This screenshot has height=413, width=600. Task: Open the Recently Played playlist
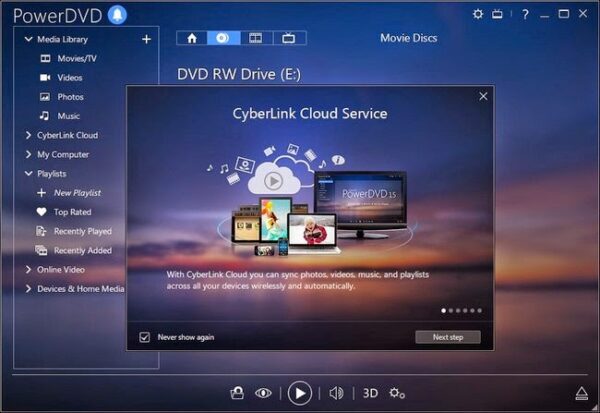[x=73, y=231]
